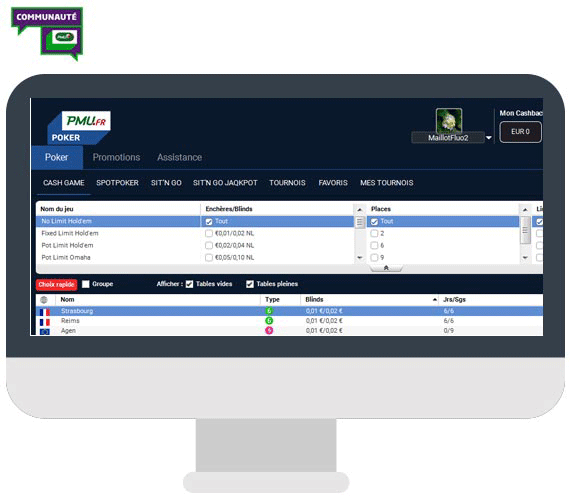
Task: Select the SIT'N GO tab
Action: click(166, 183)
